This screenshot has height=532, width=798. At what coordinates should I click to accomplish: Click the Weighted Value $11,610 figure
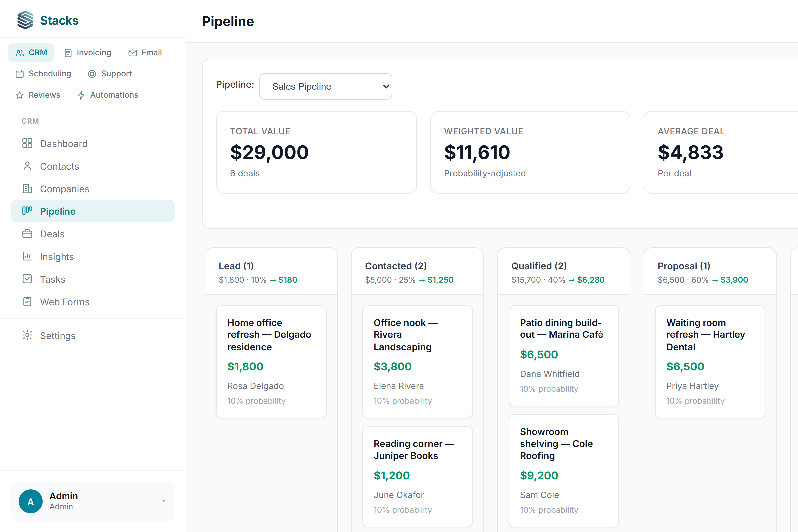point(477,152)
